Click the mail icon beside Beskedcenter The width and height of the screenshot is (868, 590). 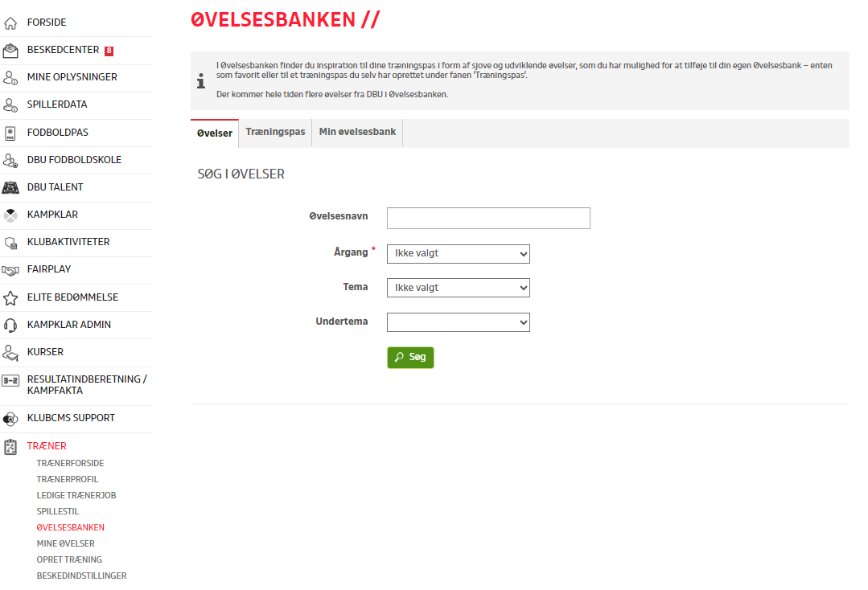pos(10,51)
